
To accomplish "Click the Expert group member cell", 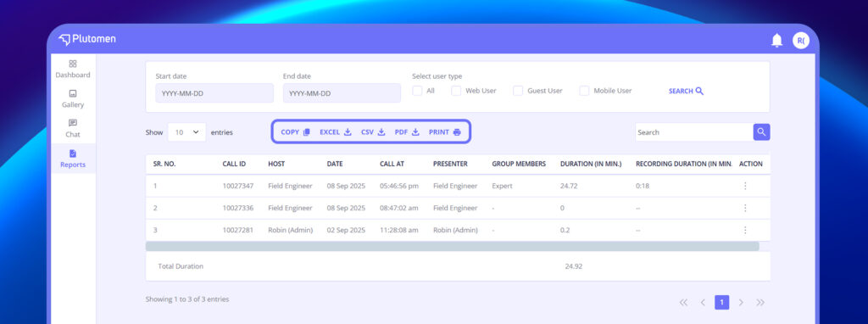I will [x=502, y=186].
